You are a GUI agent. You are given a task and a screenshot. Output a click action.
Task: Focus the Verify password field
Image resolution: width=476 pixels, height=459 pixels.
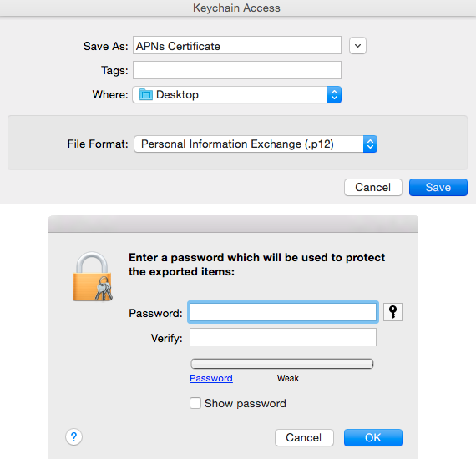283,337
